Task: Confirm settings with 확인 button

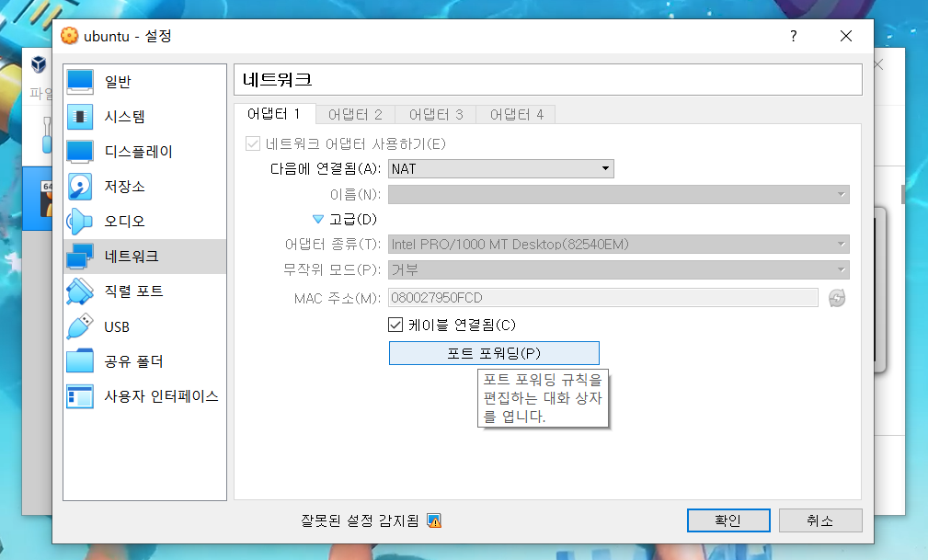Action: click(728, 520)
